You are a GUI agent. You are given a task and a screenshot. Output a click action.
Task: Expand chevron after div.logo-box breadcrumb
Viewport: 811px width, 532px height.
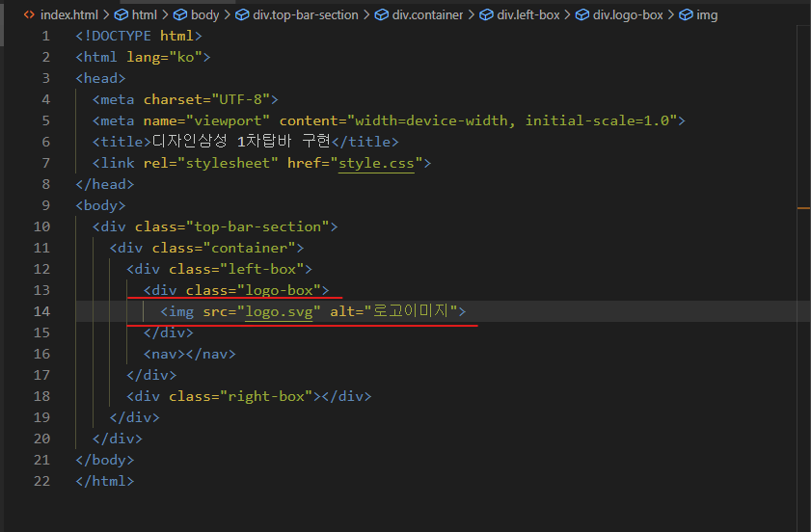671,15
